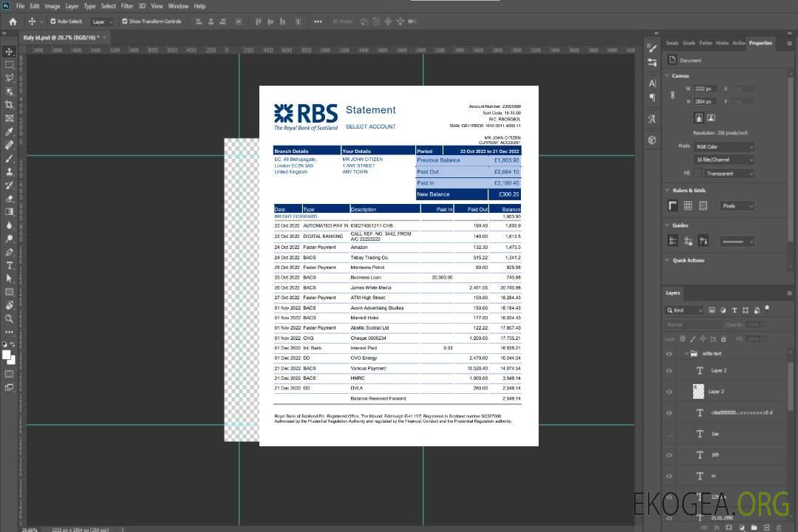
Task: Switch to the History panel tab
Action: click(722, 43)
